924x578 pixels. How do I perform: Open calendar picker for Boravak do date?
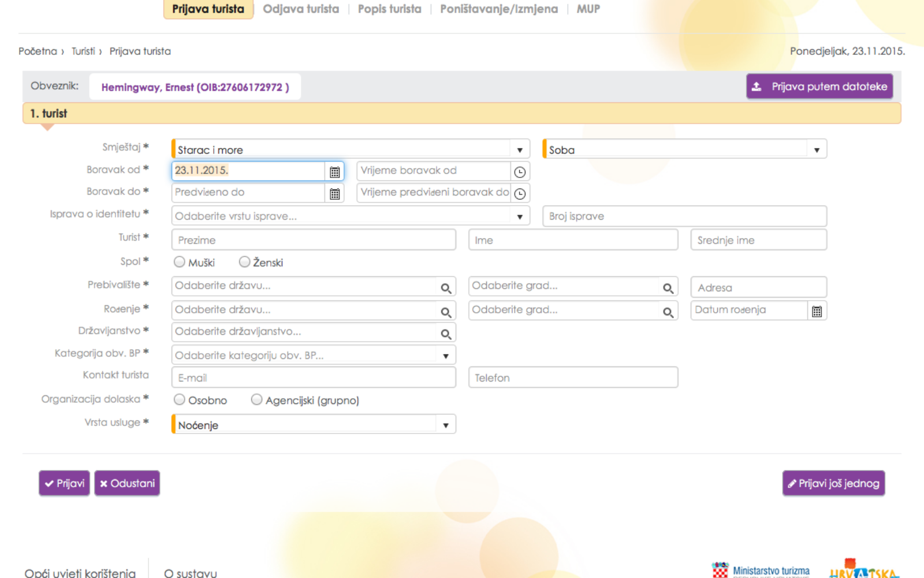[334, 194]
